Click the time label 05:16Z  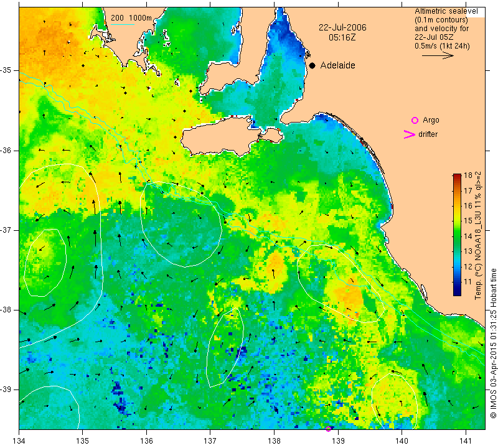(342, 37)
